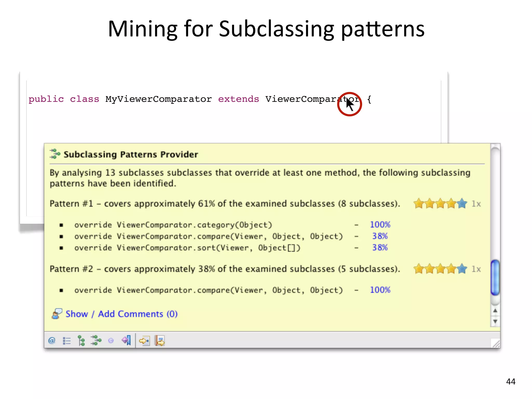Click 38% link for sort(Viewer, Object[]) override
Viewport: 532px width, 399px height.
coord(380,247)
